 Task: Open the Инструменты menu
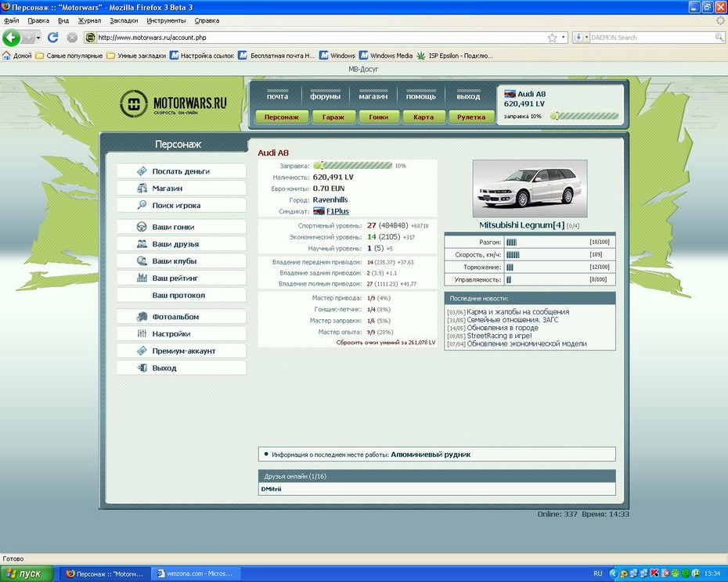pos(166,20)
